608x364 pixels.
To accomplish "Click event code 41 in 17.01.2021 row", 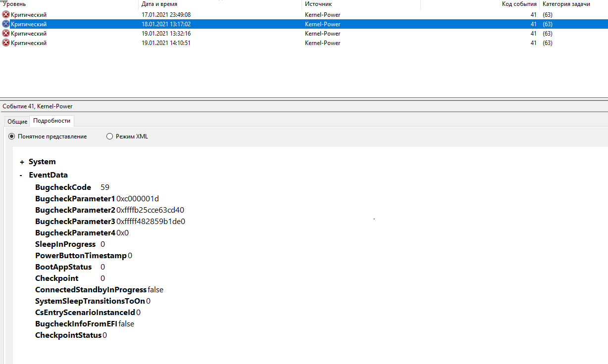I will [533, 15].
